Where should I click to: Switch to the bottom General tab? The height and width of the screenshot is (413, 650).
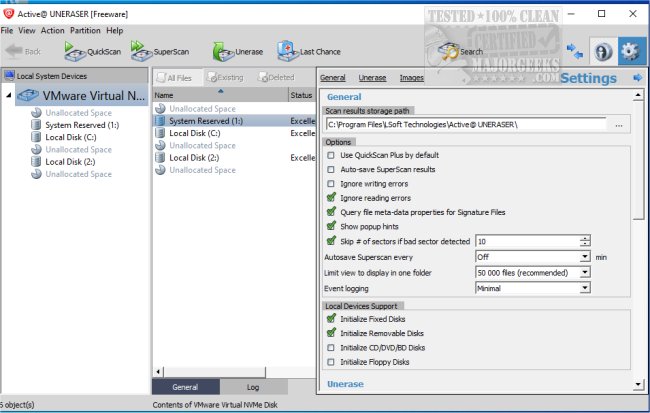coord(185,387)
